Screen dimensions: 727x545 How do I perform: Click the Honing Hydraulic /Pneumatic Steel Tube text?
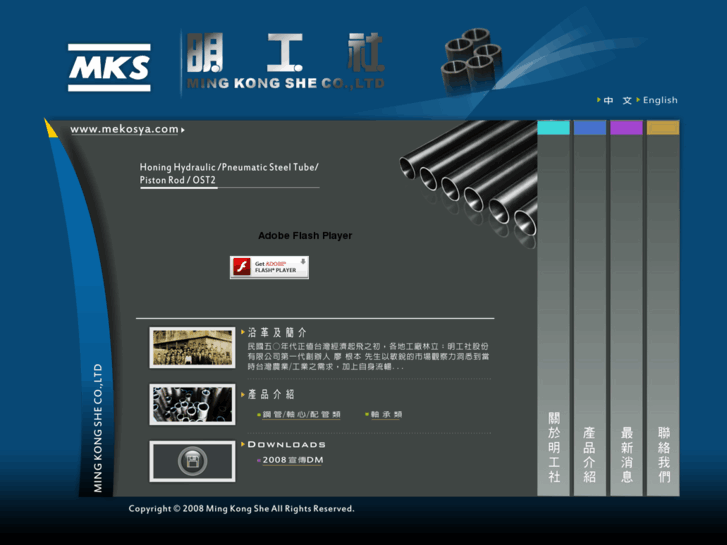[229, 173]
